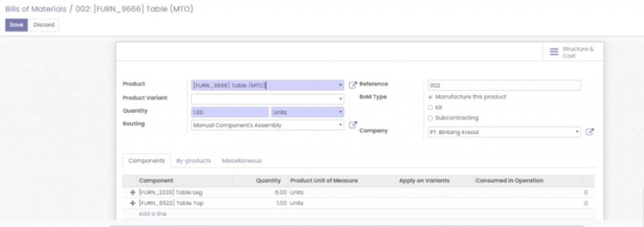Image resolution: width=644 pixels, height=227 pixels.
Task: Add a line to components
Action: click(153, 214)
